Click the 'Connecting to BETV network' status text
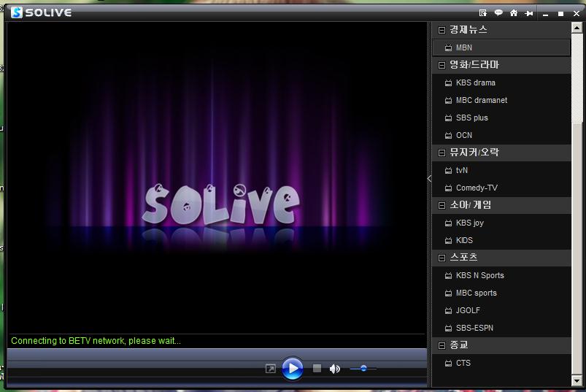 96,341
